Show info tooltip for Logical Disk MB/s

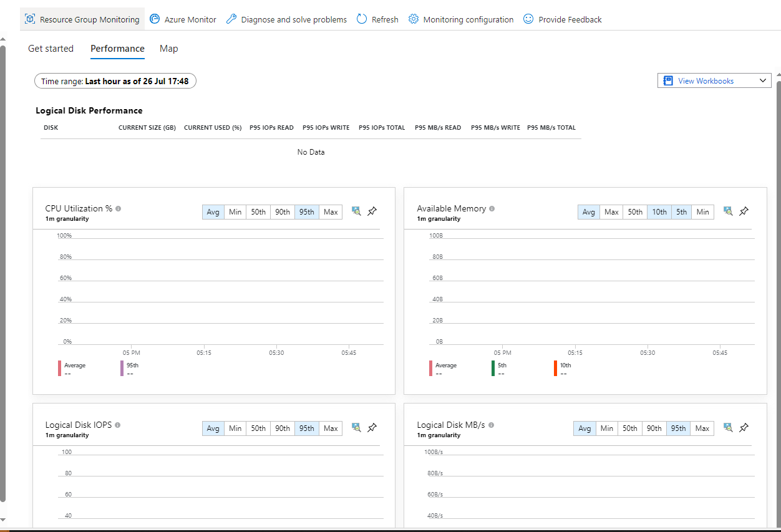[x=492, y=425]
